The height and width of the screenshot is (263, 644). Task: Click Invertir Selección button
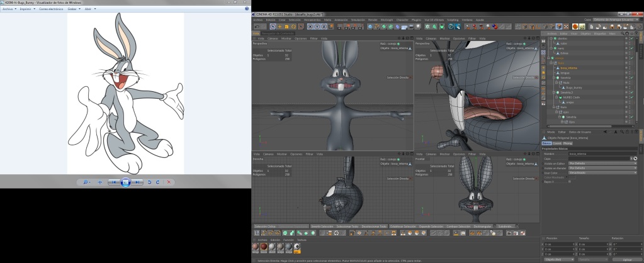point(322,227)
